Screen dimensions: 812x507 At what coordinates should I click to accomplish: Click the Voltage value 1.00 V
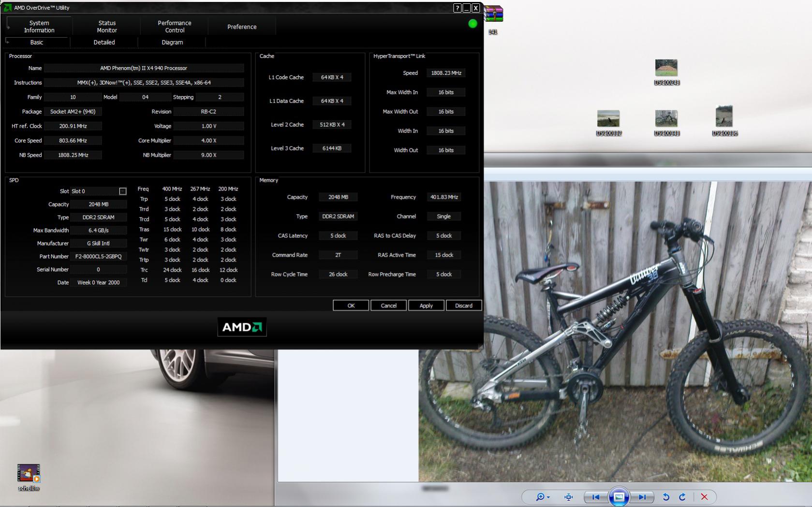[208, 126]
